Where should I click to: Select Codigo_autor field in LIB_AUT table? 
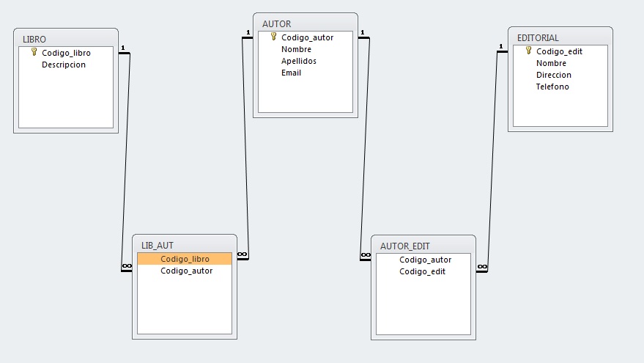coord(186,271)
